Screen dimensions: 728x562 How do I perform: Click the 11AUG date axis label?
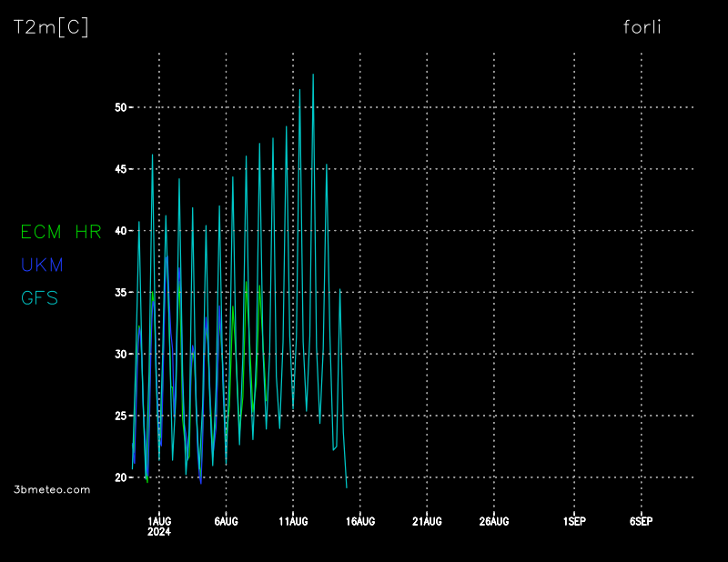click(x=293, y=520)
